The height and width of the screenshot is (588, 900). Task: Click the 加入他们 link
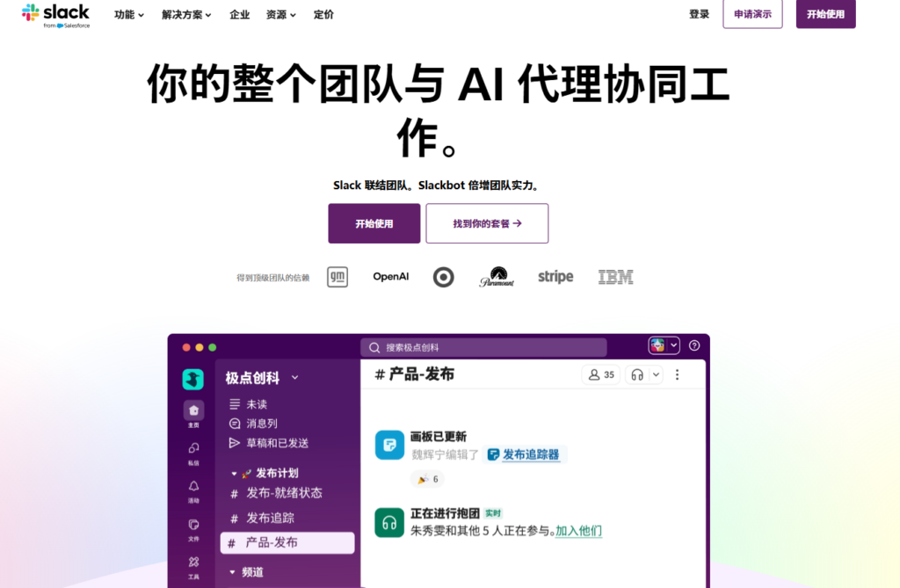point(578,531)
